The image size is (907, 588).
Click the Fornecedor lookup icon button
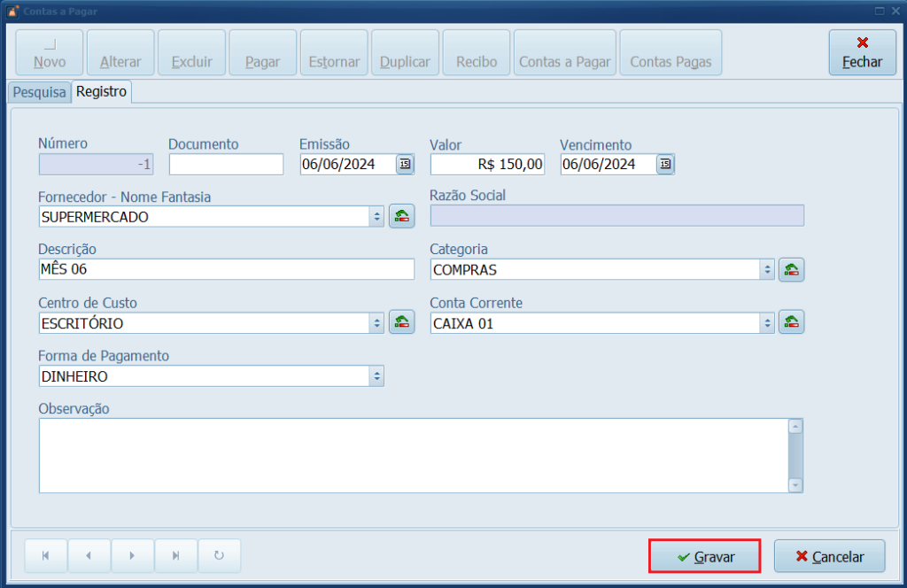click(x=402, y=217)
